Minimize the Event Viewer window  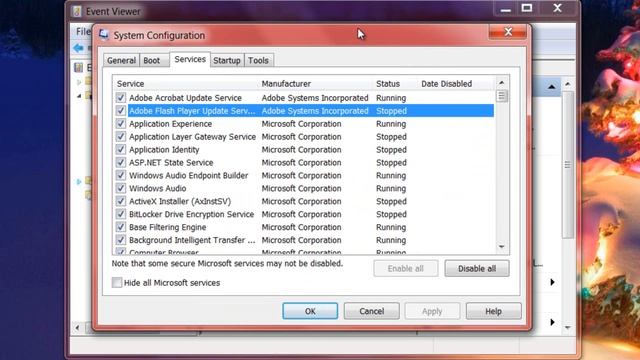point(506,9)
